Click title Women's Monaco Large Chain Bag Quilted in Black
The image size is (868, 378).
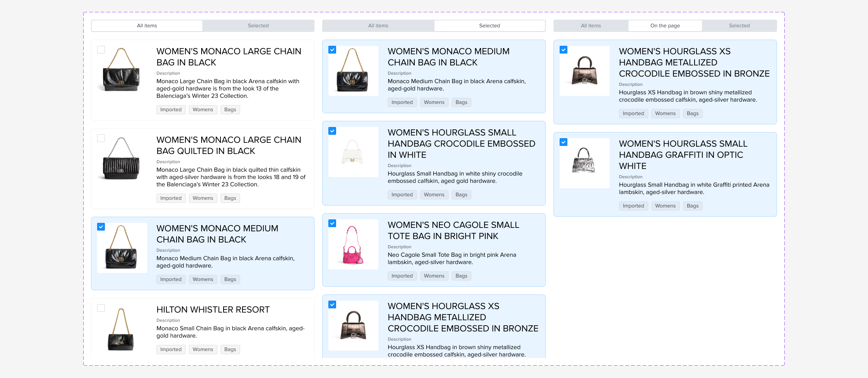[229, 146]
